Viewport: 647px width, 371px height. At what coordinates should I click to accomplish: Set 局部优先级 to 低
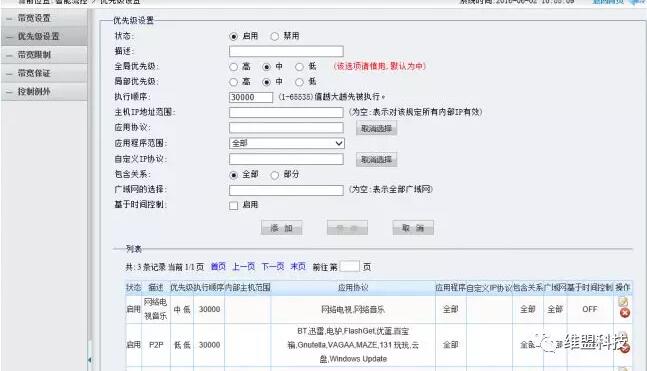tap(299, 82)
